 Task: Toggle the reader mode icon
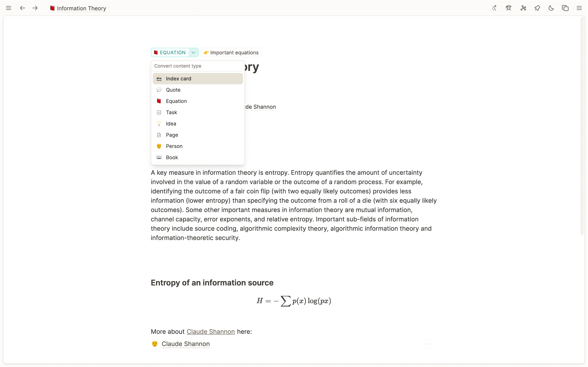[508, 8]
